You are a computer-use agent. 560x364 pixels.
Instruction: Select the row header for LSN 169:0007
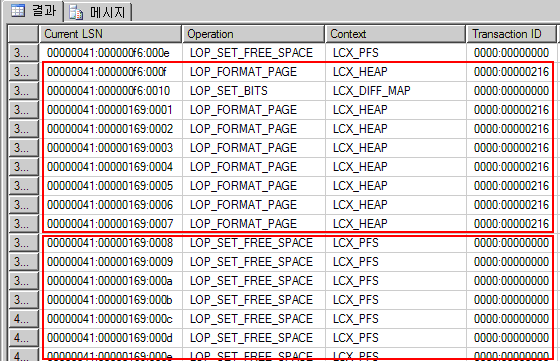coord(23,224)
